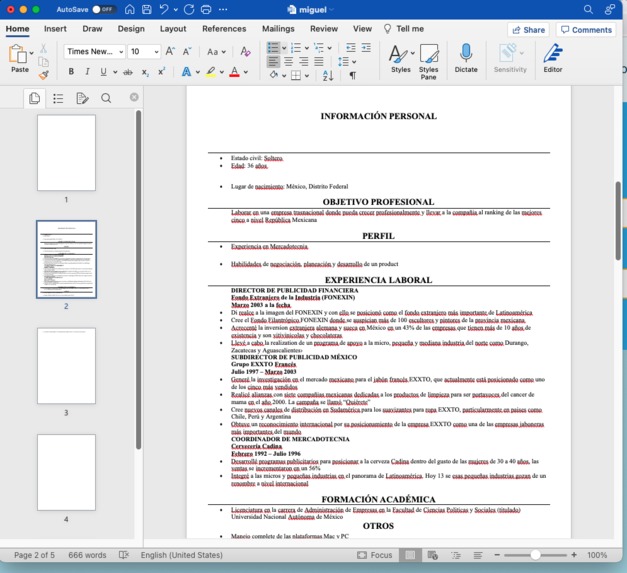The height and width of the screenshot is (573, 627).
Task: Click the 666 words count
Action: 87,555
